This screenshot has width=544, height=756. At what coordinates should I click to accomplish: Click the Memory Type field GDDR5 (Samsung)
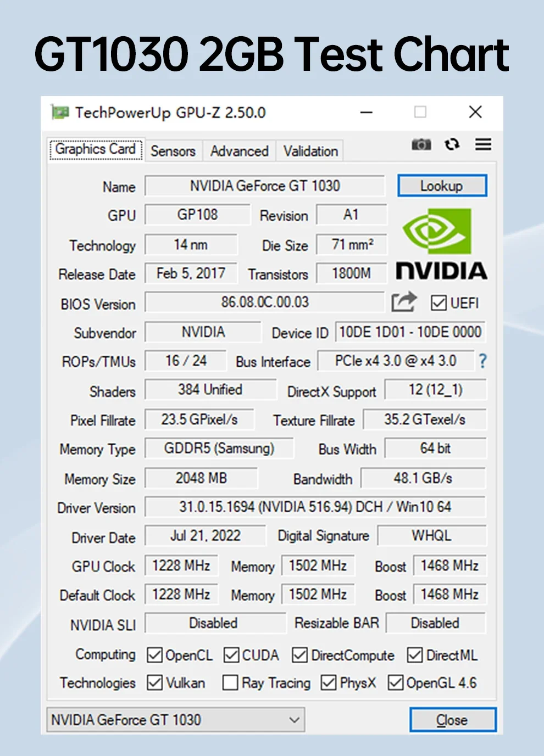point(219,449)
